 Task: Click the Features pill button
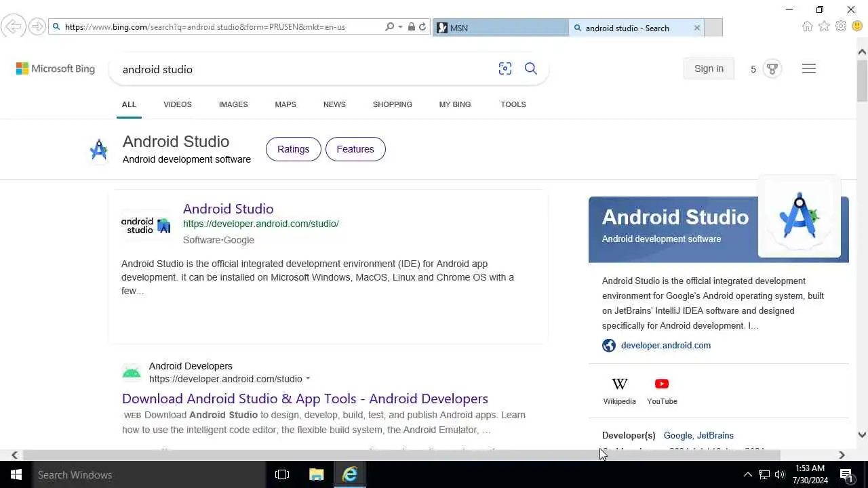coord(355,149)
